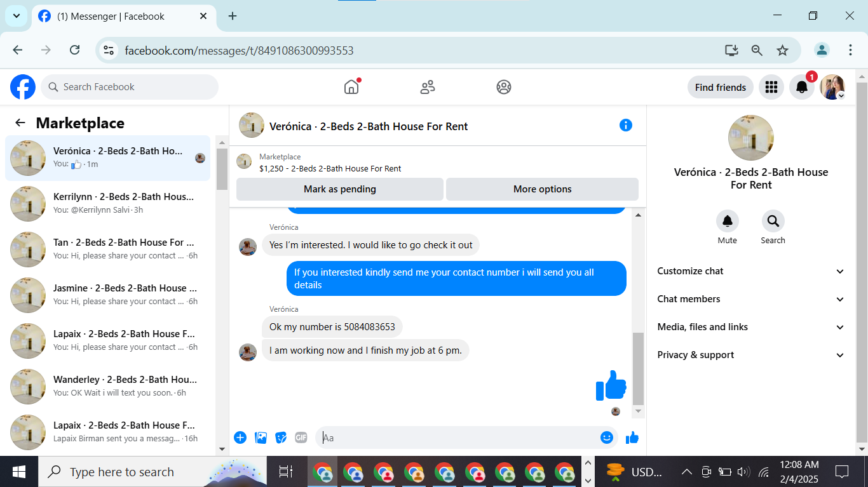The image size is (868, 487).
Task: Open Windows Start menu
Action: (x=19, y=472)
